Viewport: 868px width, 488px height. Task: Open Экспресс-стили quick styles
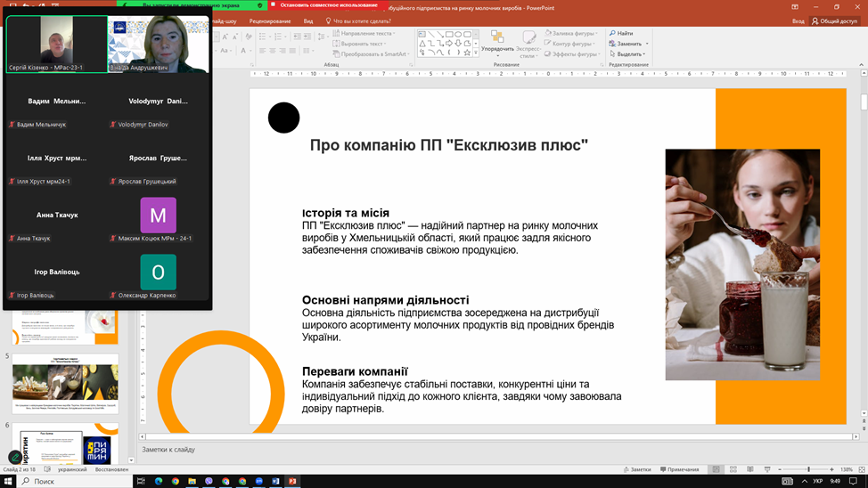(x=528, y=45)
